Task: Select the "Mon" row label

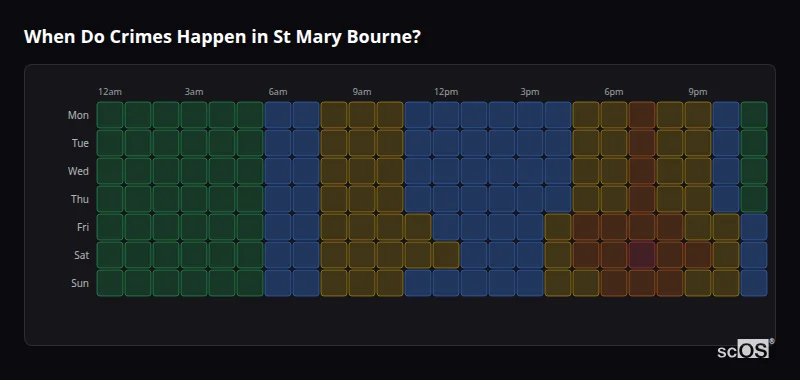Action: click(78, 115)
